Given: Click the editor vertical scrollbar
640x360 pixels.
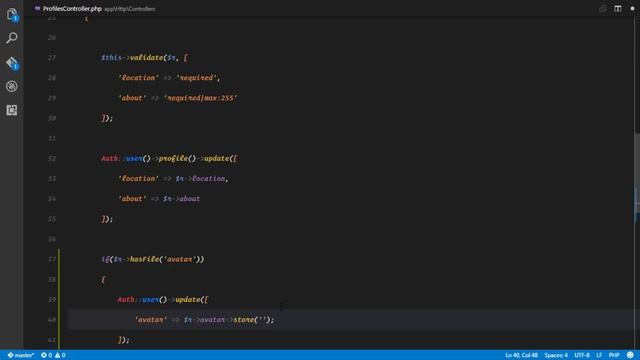Looking at the screenshot, I should [637, 178].
